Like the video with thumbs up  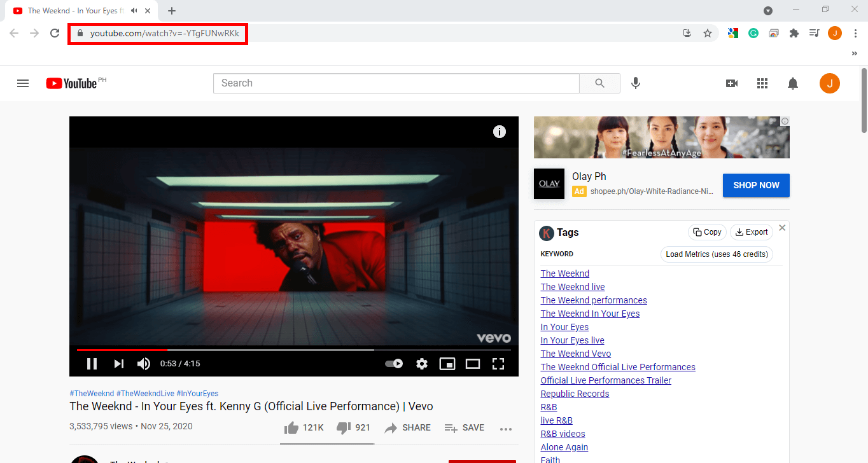point(304,427)
